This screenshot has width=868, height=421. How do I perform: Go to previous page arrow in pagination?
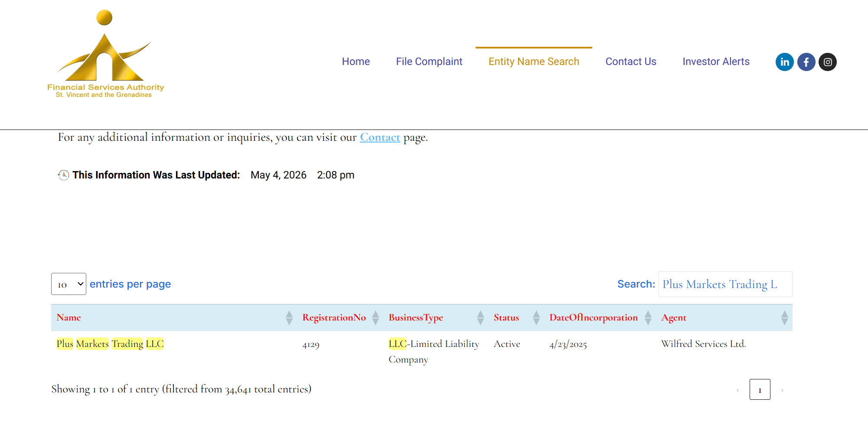pos(738,390)
